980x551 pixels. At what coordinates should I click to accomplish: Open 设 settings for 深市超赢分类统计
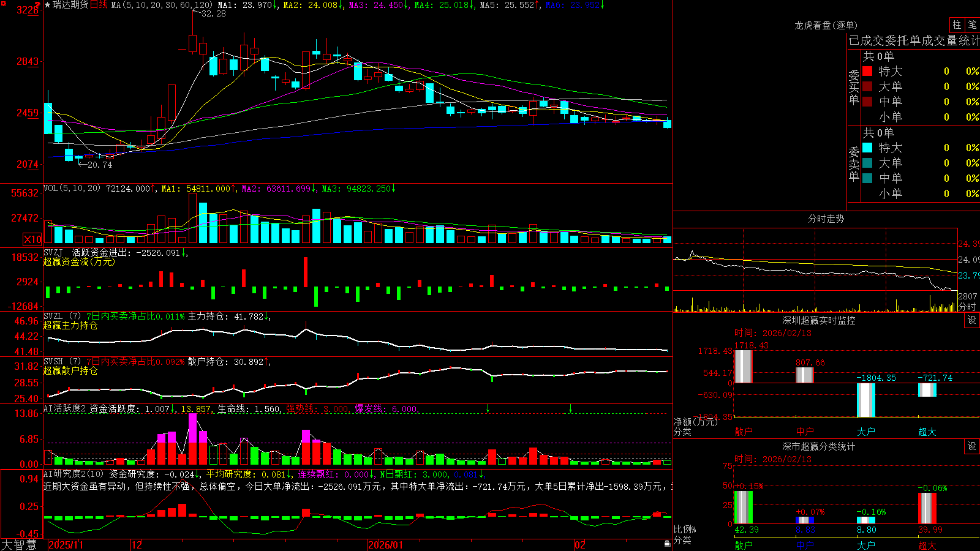pyautogui.click(x=972, y=446)
